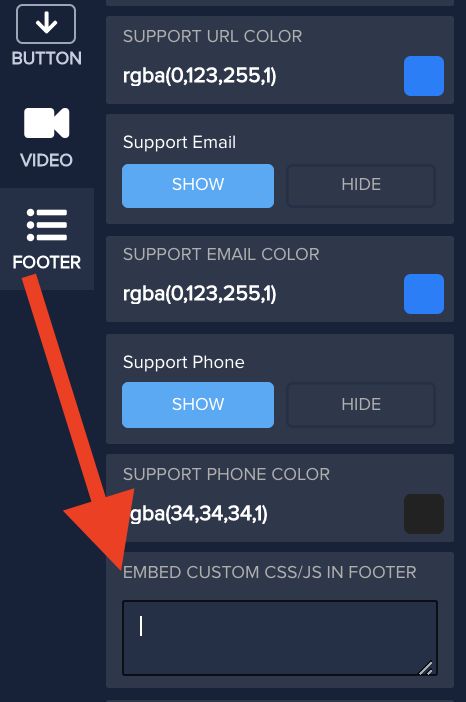Image resolution: width=466 pixels, height=702 pixels.
Task: Open the Support Phone Color dark swatch
Action: tap(424, 514)
